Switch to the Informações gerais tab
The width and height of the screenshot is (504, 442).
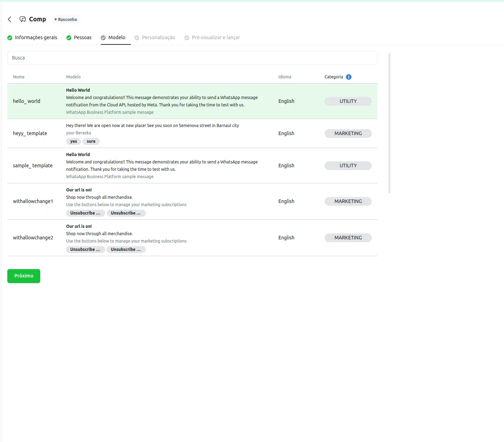click(36, 37)
